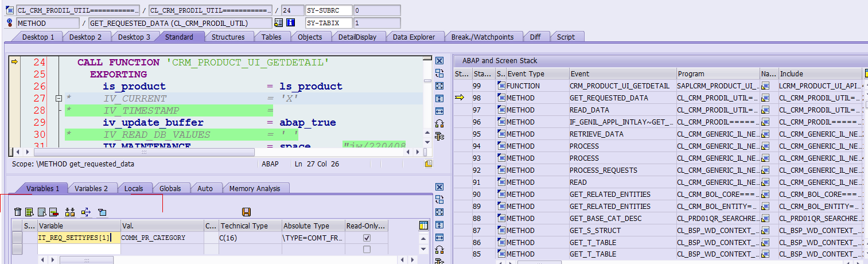Viewport: 868px width, 264px height.
Task: Open the column layout icon in variables table
Action: (423, 226)
